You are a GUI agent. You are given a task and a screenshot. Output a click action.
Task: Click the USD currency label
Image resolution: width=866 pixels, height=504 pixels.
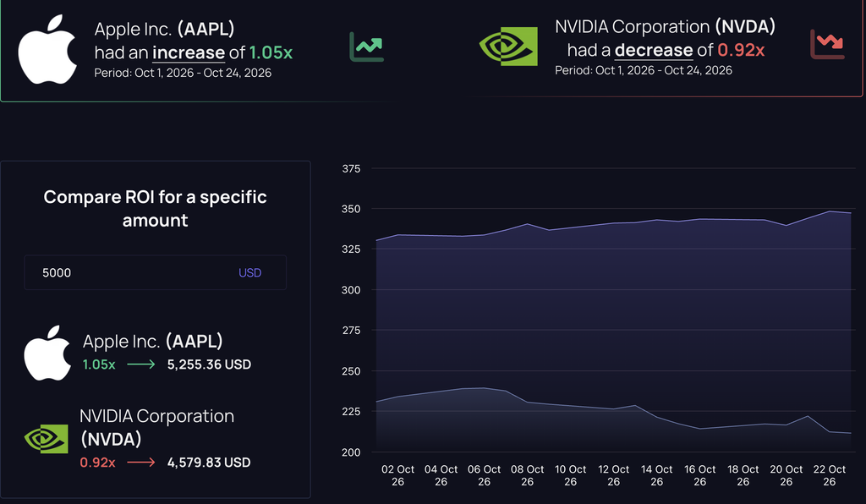[249, 272]
